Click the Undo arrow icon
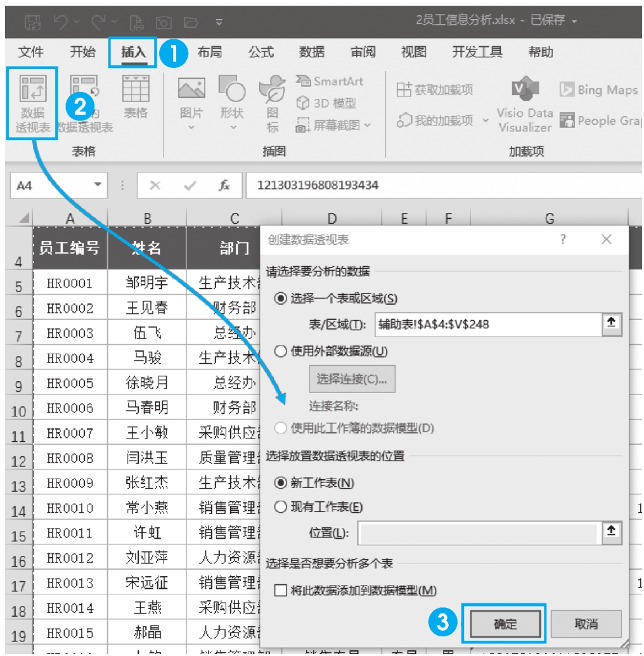644x656 pixels. coord(61,22)
